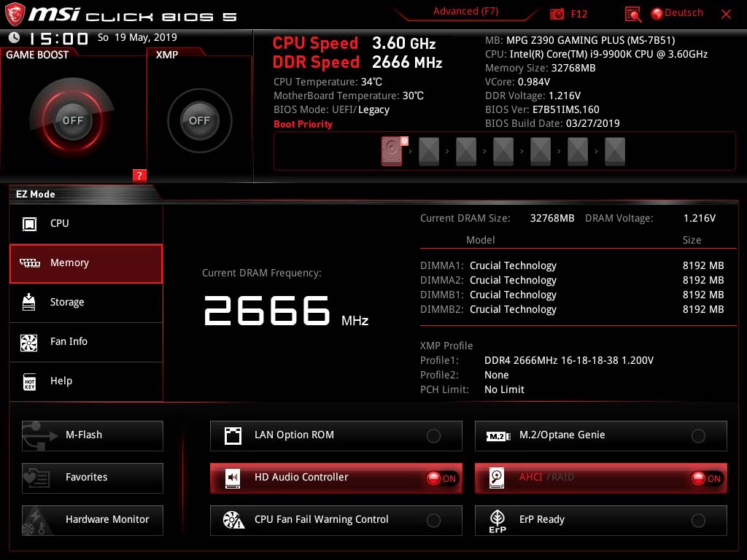Screen dimensions: 747x560
Task: Enable M.2/Optane Genie switch
Action: pos(698,436)
